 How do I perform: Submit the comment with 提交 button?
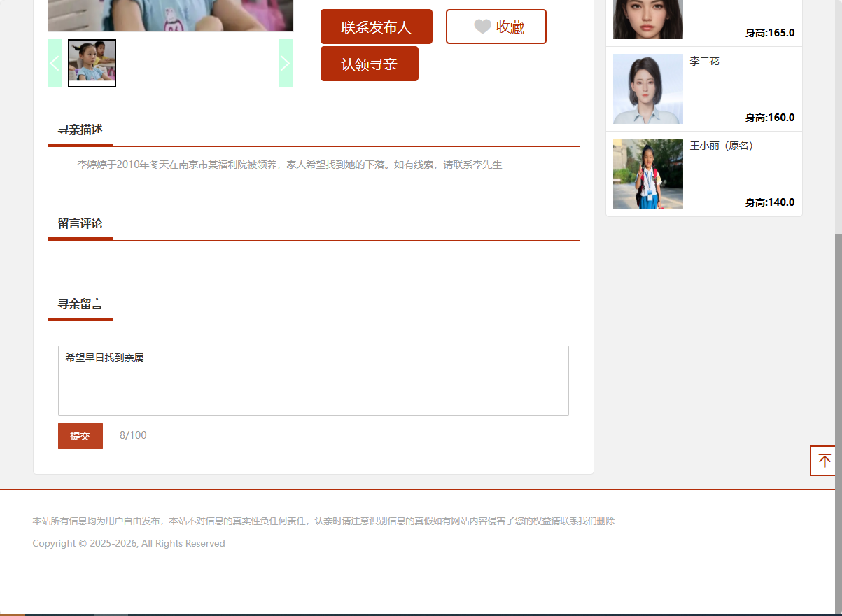80,435
